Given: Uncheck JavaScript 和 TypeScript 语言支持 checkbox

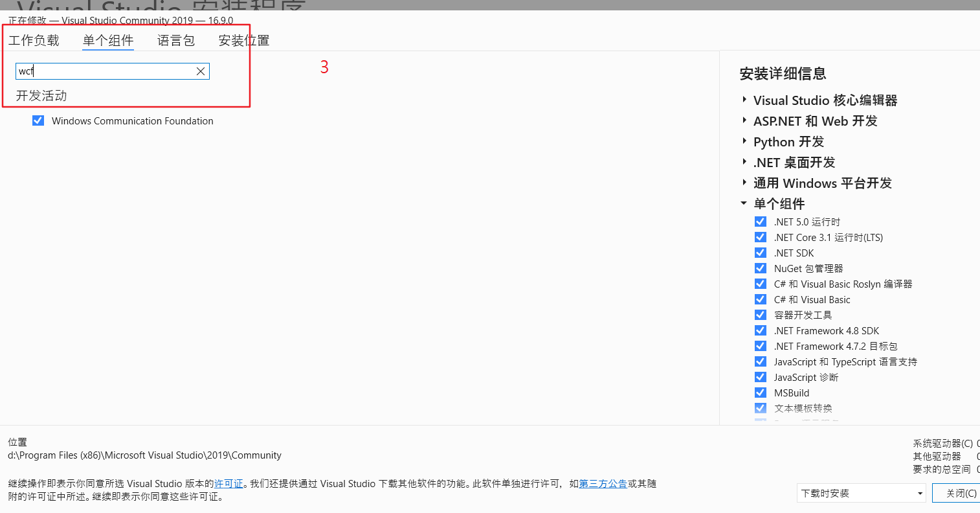Looking at the screenshot, I should point(761,361).
